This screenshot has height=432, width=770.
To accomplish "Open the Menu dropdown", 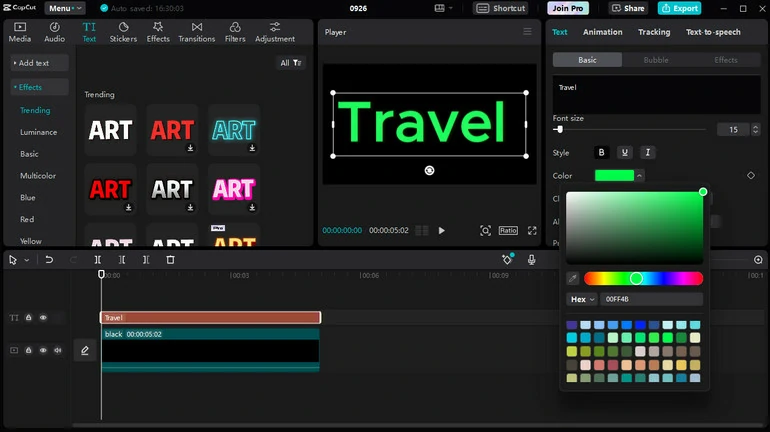I will click(65, 8).
